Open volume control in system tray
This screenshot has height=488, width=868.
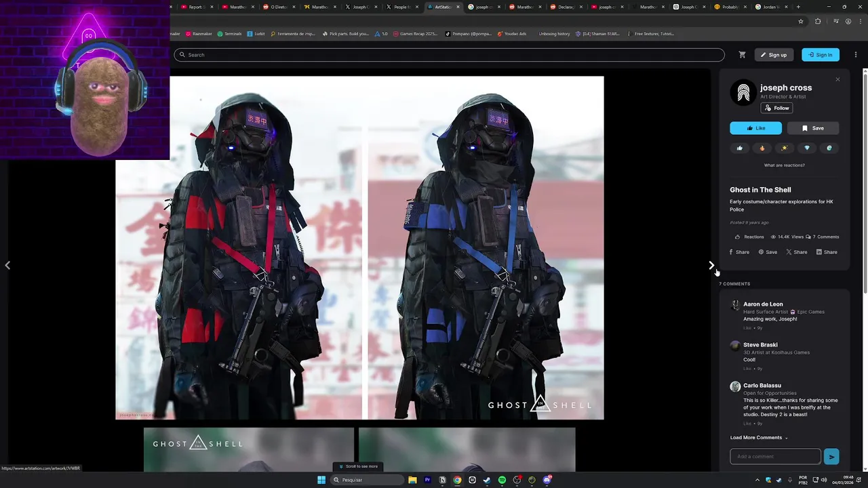point(824,480)
